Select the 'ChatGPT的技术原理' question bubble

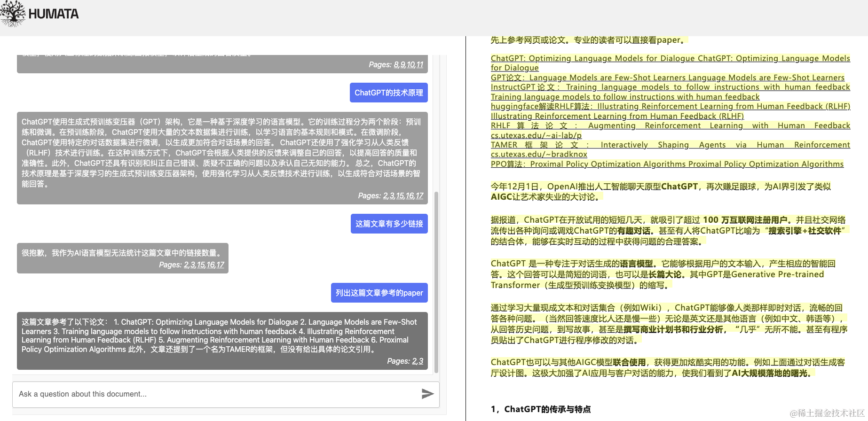[x=389, y=93]
